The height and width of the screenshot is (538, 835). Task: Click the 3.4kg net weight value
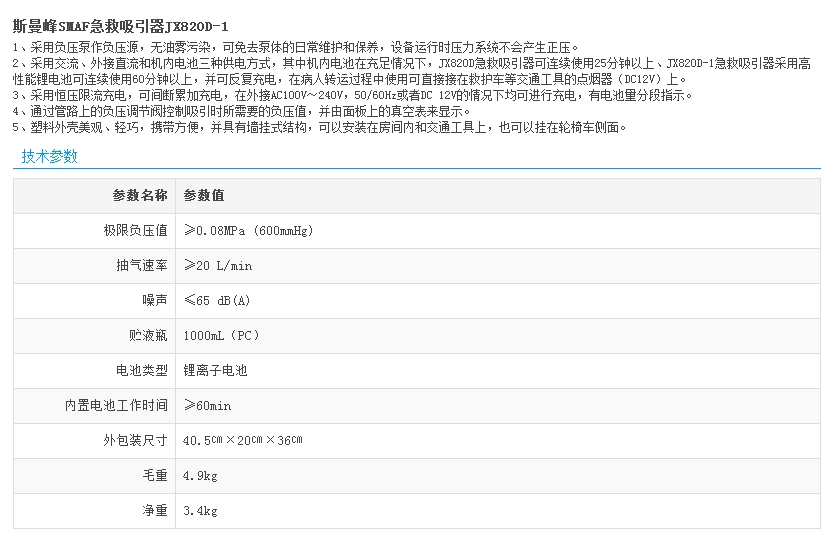click(200, 510)
